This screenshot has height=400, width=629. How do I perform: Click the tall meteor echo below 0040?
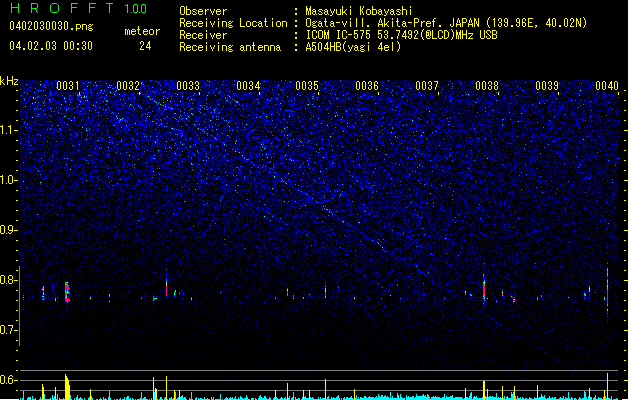607,290
